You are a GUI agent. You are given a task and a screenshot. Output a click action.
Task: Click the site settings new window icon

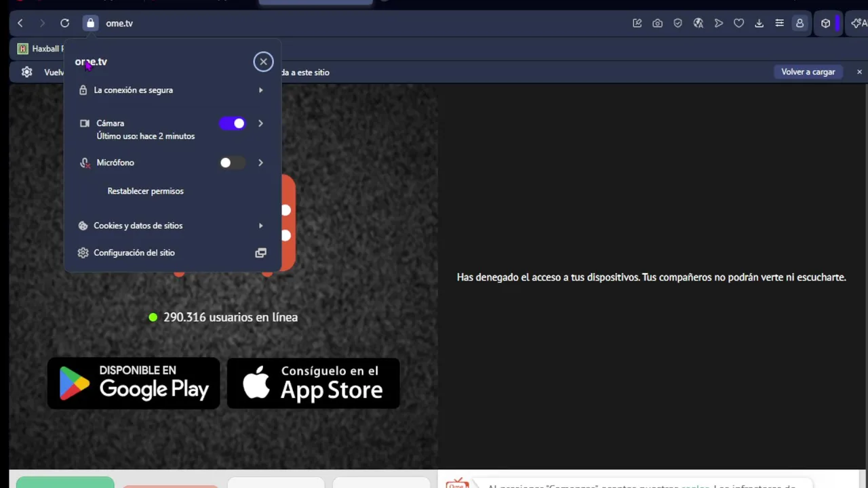tap(260, 253)
